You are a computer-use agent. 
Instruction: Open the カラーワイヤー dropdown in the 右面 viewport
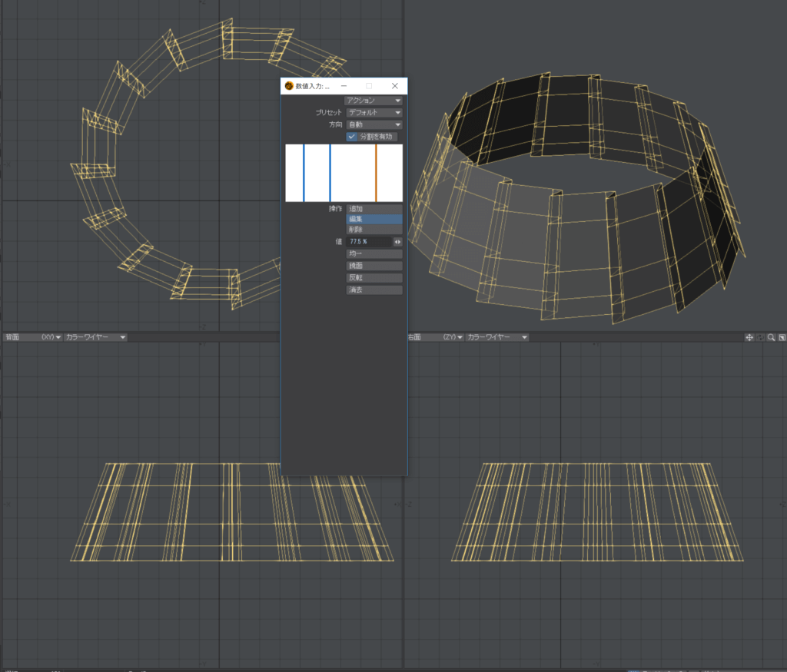[497, 337]
